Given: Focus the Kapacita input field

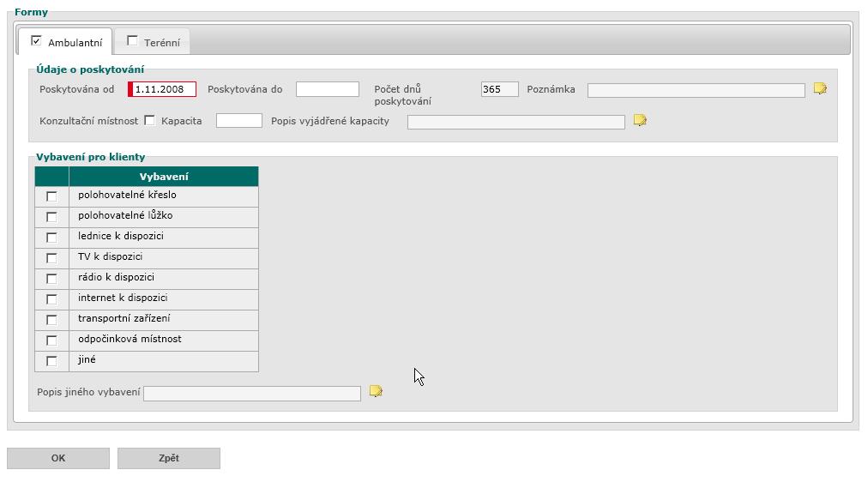Looking at the screenshot, I should (x=238, y=121).
